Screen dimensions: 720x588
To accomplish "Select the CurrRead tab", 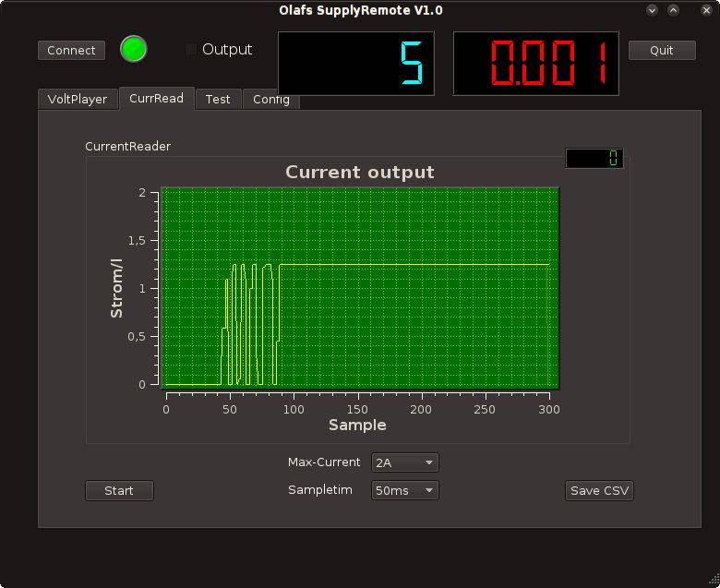I will click(x=156, y=98).
